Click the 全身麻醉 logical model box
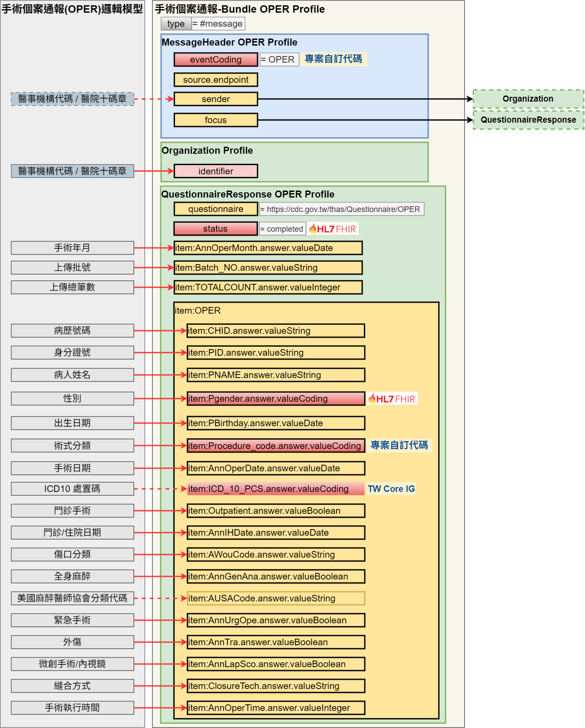 (x=73, y=576)
